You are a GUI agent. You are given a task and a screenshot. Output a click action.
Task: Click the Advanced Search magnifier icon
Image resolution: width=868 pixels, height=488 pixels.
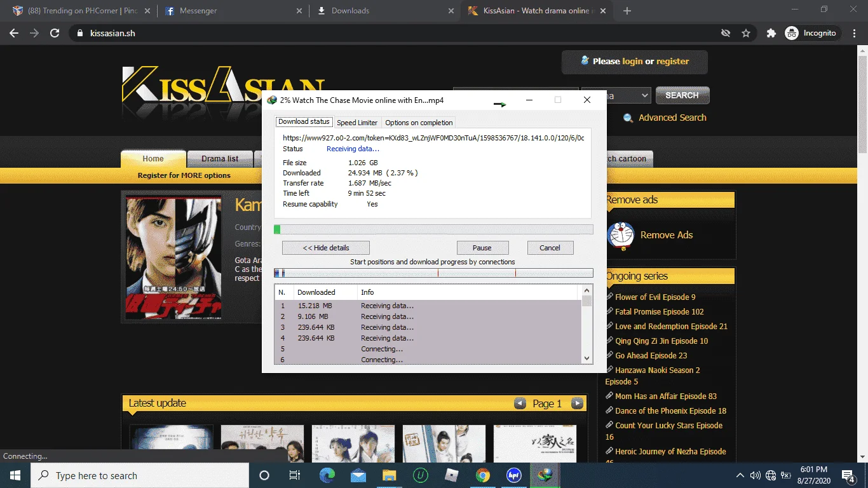pos(628,118)
